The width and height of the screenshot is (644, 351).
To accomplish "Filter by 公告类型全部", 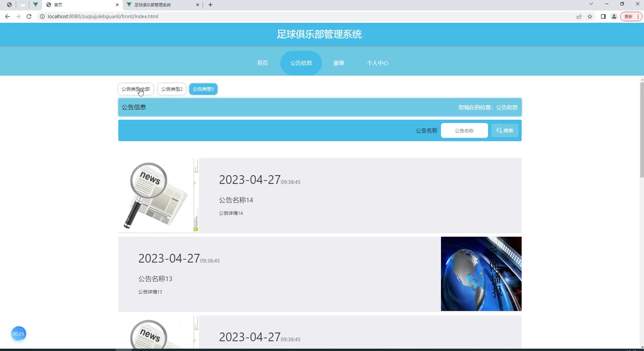I will pyautogui.click(x=136, y=89).
